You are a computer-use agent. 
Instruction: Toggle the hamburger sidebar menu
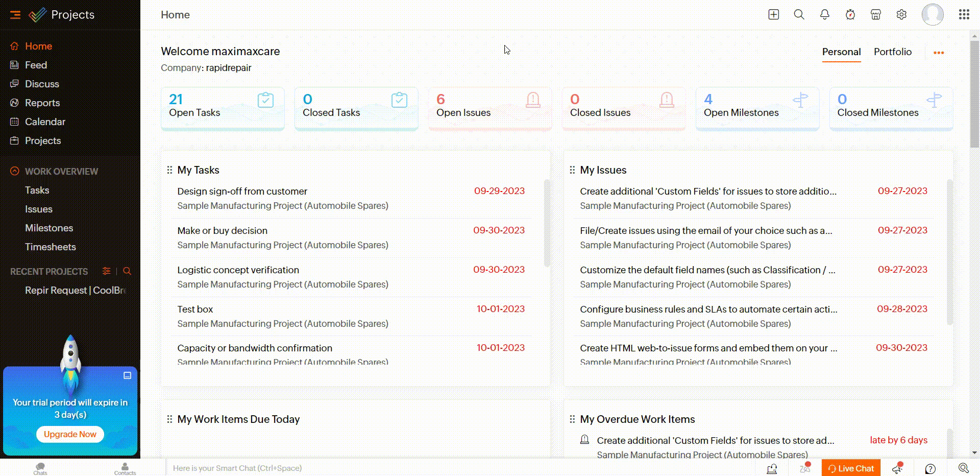click(15, 15)
